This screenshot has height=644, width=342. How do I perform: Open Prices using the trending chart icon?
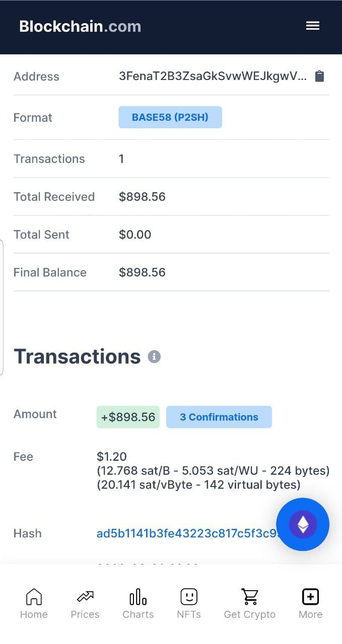pyautogui.click(x=85, y=602)
